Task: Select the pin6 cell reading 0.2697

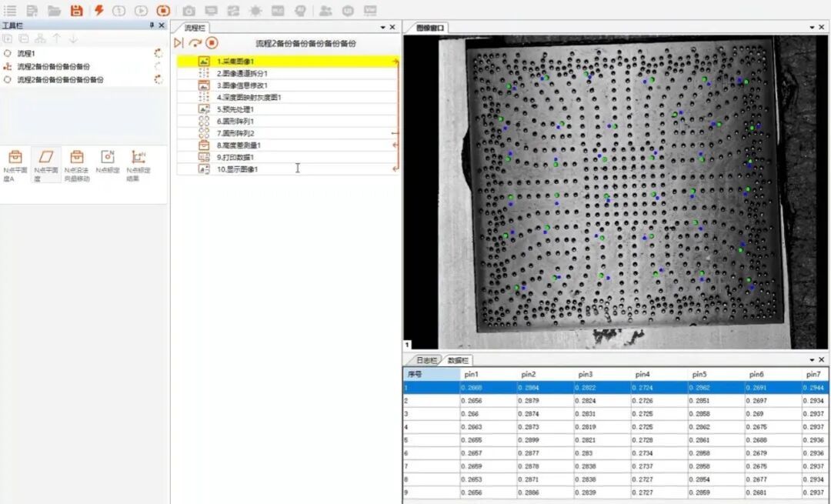Action: (x=773, y=401)
